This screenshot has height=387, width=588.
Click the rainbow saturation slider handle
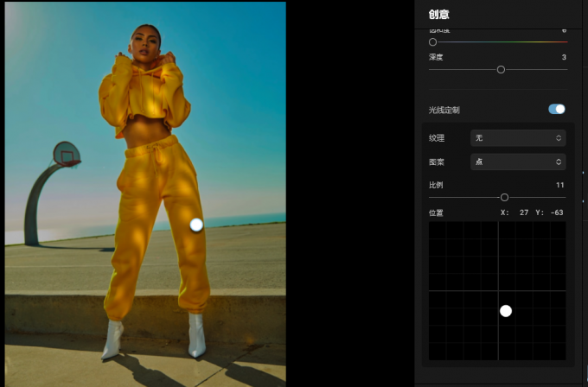click(432, 42)
